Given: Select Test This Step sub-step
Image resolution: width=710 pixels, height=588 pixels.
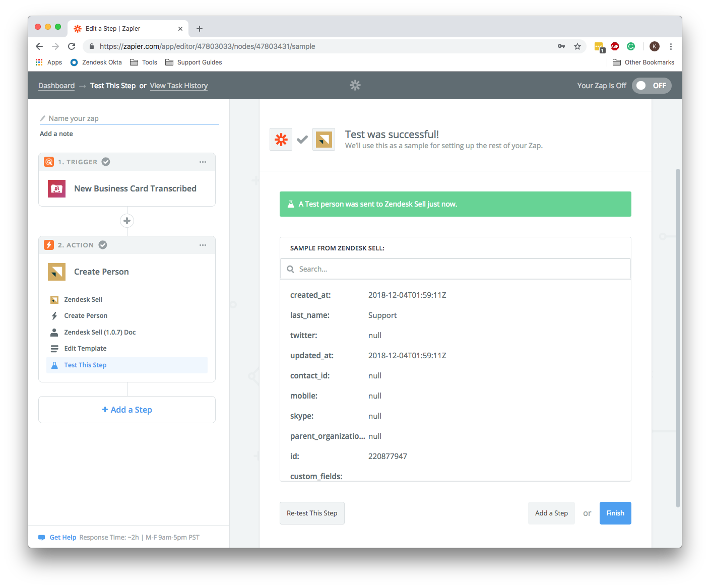Looking at the screenshot, I should [127, 365].
